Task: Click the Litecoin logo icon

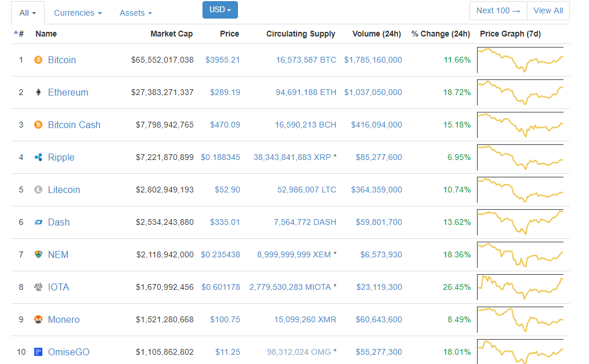Action: point(38,190)
